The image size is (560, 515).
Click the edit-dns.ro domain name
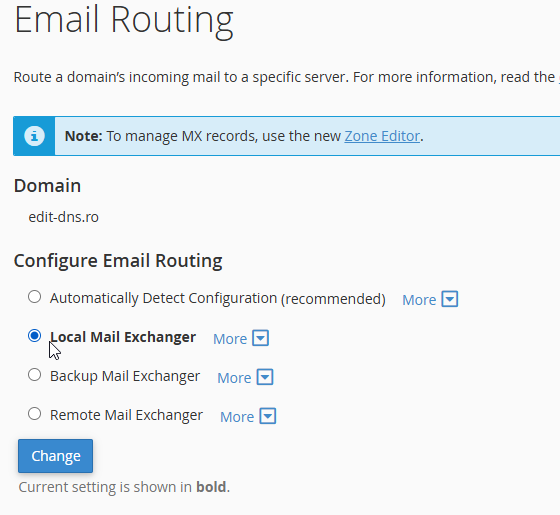[x=64, y=217]
